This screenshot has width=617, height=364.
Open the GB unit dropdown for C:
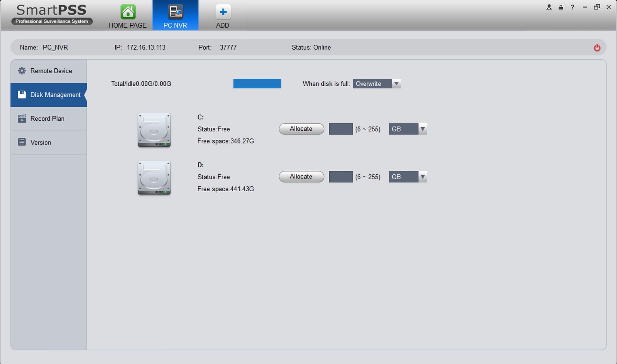423,129
